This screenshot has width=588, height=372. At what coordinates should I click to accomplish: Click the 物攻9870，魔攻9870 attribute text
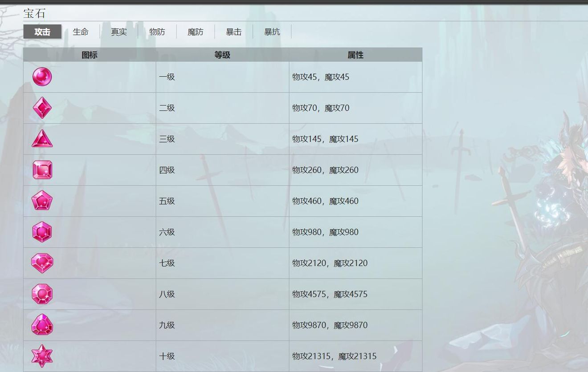pyautogui.click(x=330, y=325)
